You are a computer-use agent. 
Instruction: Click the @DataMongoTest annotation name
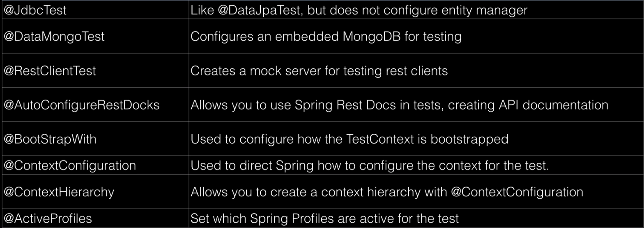(54, 37)
